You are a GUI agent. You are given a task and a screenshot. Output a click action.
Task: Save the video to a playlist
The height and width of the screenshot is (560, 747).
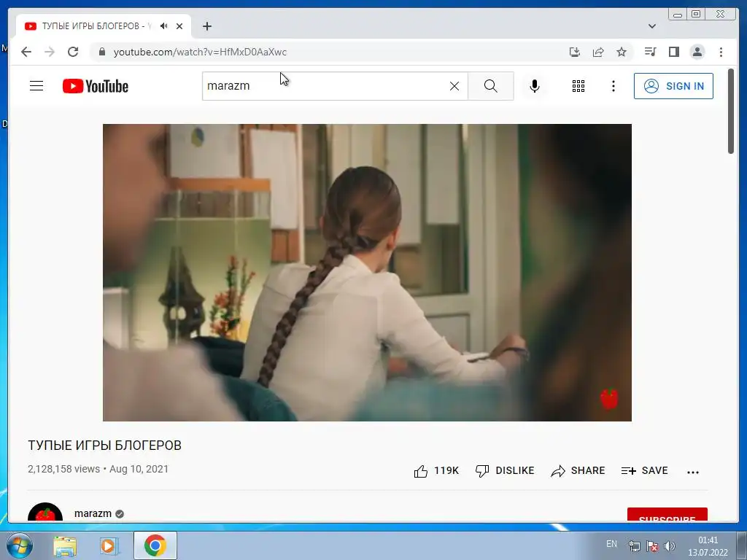coord(645,471)
